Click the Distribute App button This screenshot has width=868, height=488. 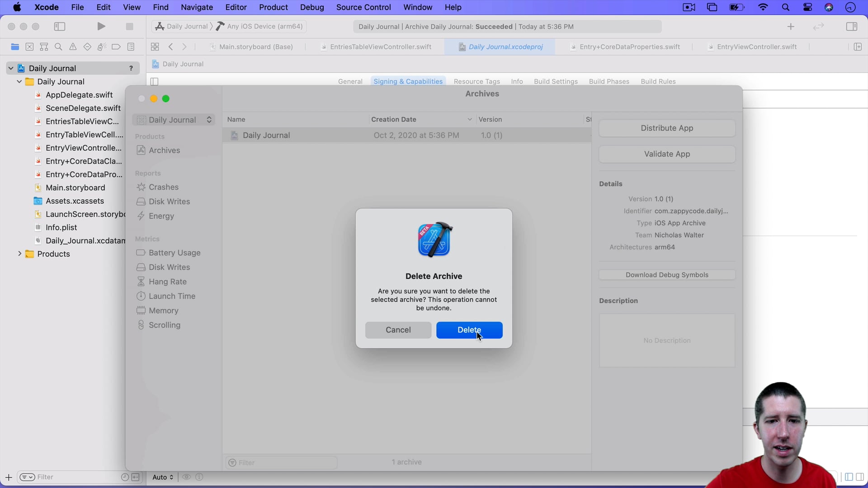tap(667, 128)
